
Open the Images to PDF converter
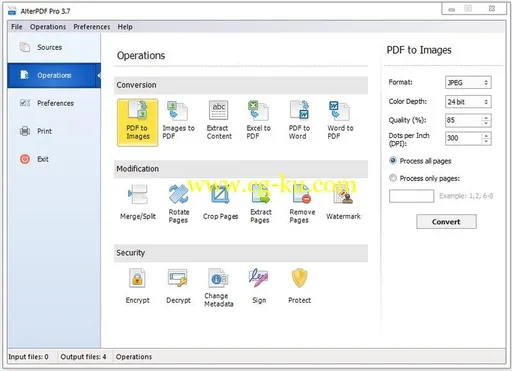(x=178, y=120)
